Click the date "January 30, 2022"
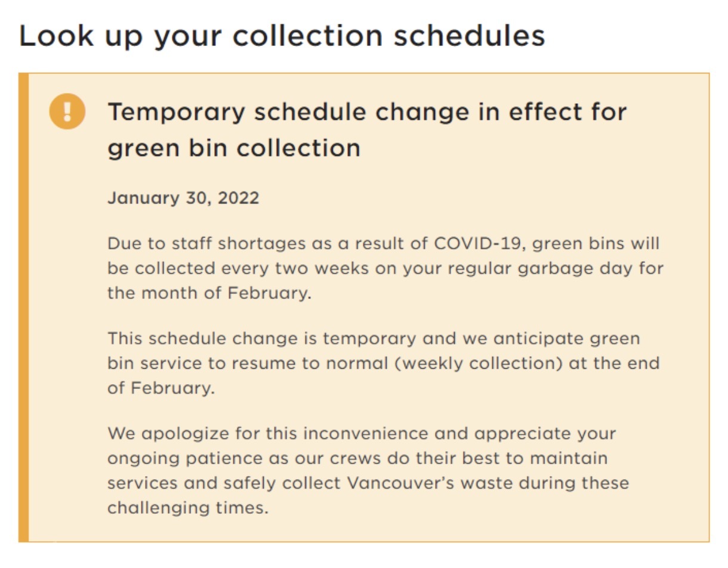 [183, 198]
